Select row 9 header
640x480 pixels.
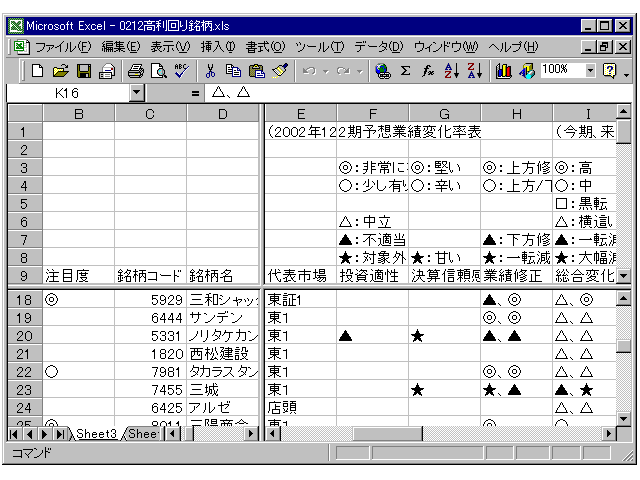click(x=24, y=276)
